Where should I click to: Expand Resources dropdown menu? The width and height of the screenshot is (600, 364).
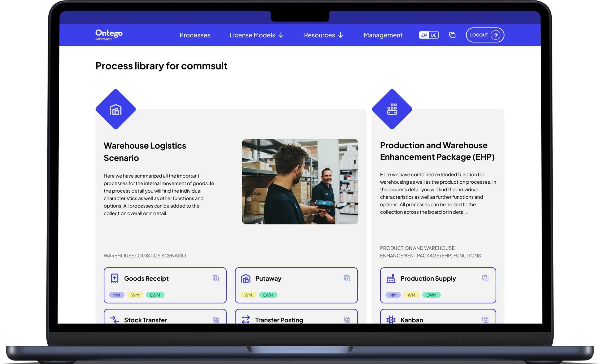323,35
